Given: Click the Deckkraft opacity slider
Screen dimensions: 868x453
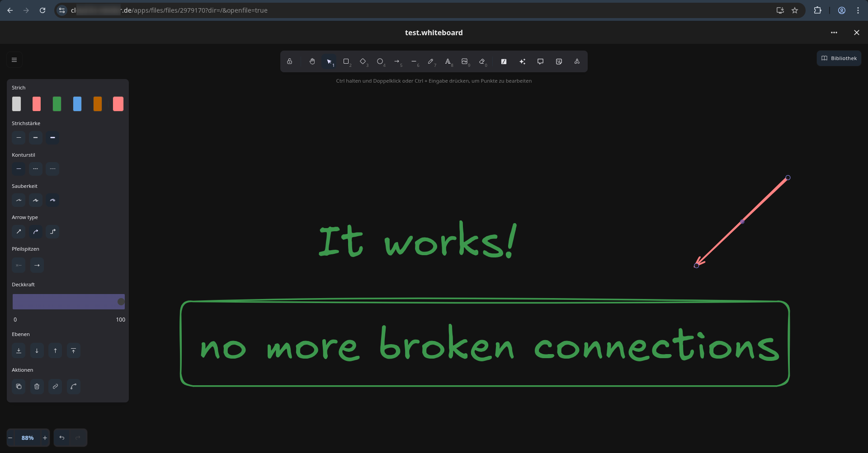Looking at the screenshot, I should coord(68,302).
